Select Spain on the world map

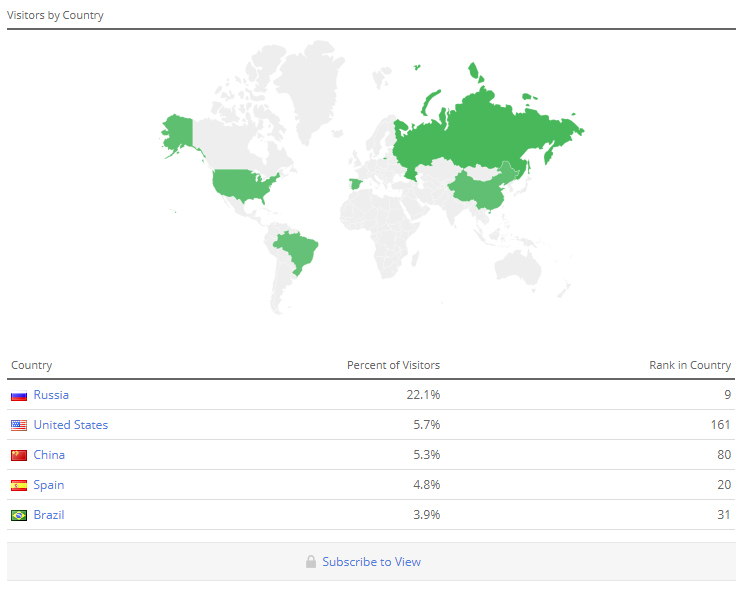(x=355, y=184)
